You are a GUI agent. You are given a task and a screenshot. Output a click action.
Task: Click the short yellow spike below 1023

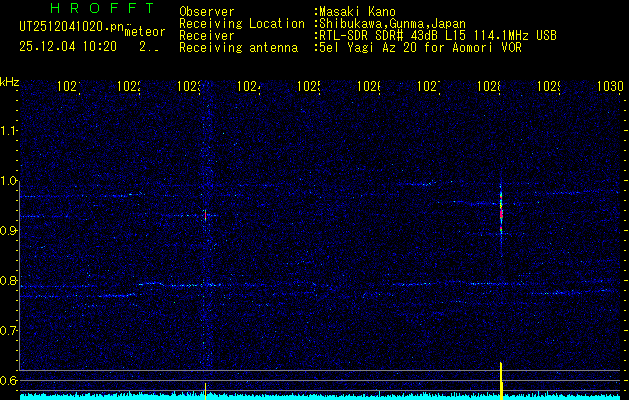pos(206,391)
